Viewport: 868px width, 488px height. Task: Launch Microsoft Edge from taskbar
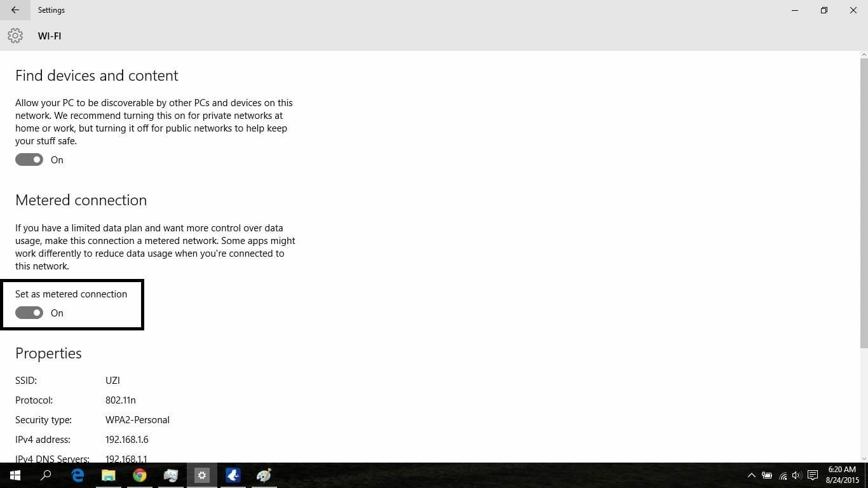tap(78, 475)
